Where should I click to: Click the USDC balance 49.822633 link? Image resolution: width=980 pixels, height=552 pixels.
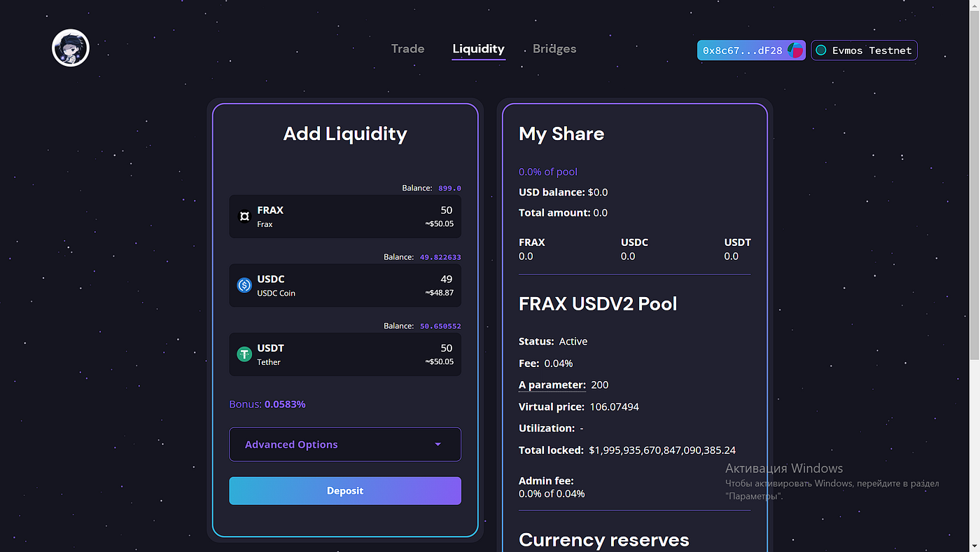440,257
